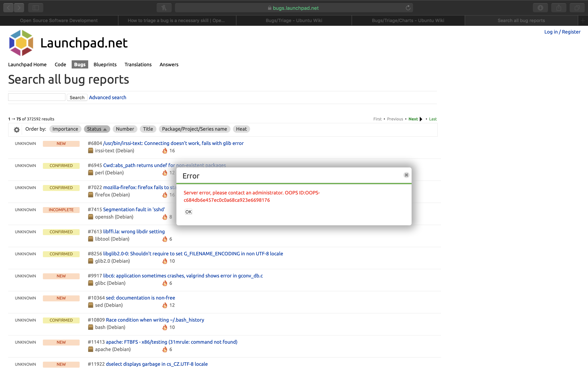
Task: Open bug #7415 Segmentation fault in 'sshd'
Action: pos(134,210)
